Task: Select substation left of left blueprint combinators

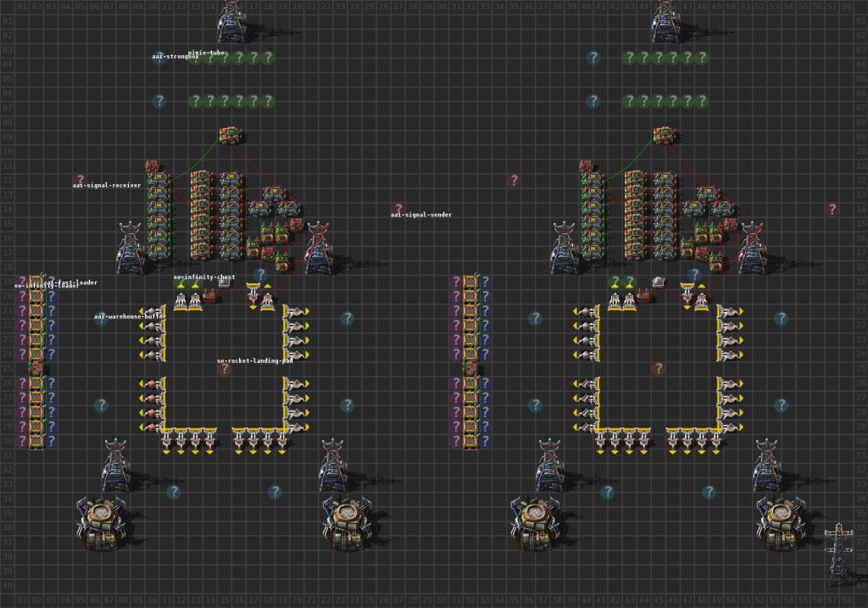Action: [x=131, y=248]
